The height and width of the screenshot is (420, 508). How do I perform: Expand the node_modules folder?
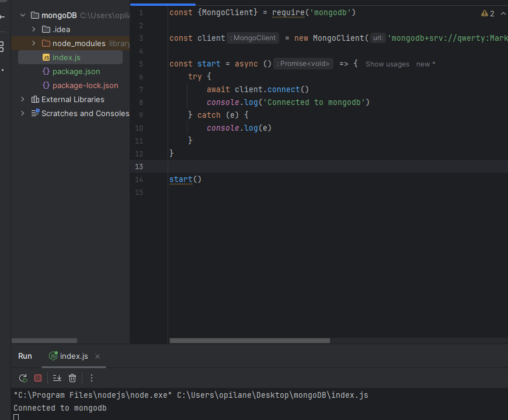click(34, 43)
